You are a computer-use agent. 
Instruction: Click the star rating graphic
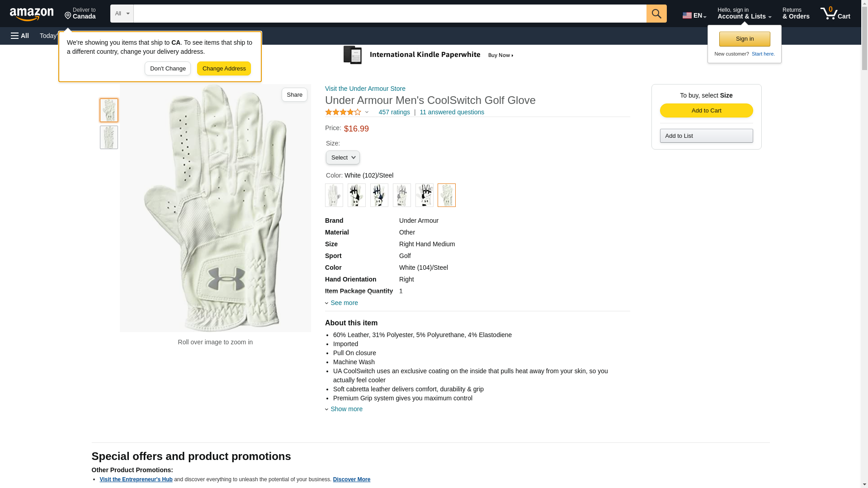click(343, 112)
